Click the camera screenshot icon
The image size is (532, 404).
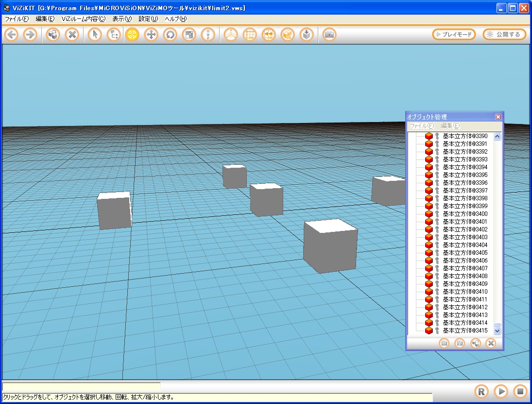click(329, 35)
